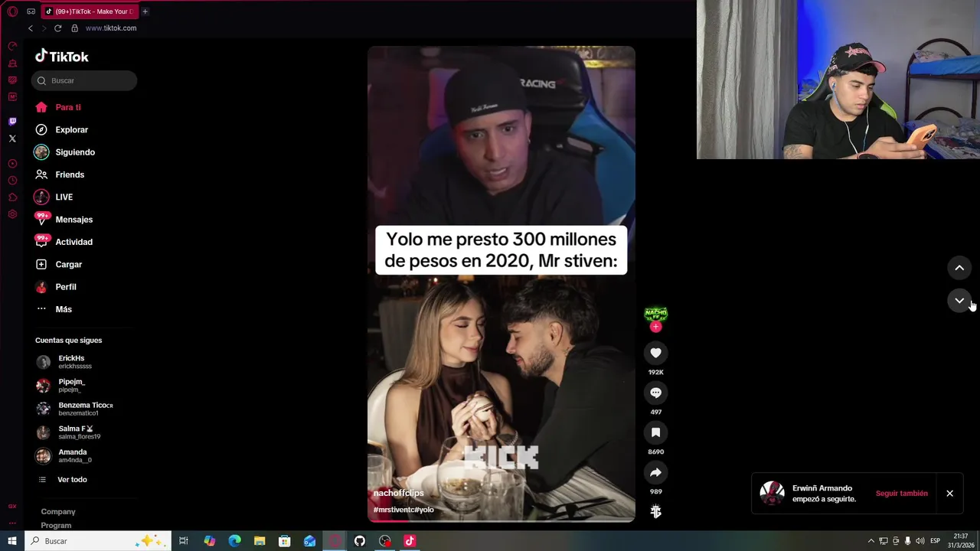Click the #mrstiventc hashtag
The image size is (980, 551).
[x=394, y=510]
